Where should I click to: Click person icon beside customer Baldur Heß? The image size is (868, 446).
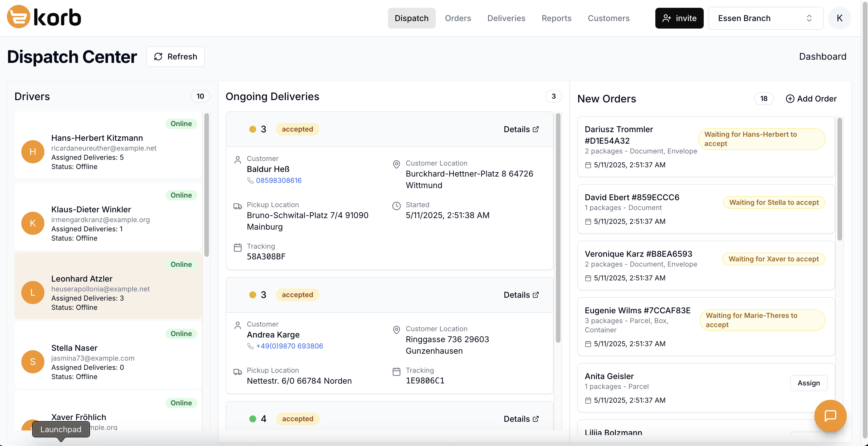tap(237, 160)
